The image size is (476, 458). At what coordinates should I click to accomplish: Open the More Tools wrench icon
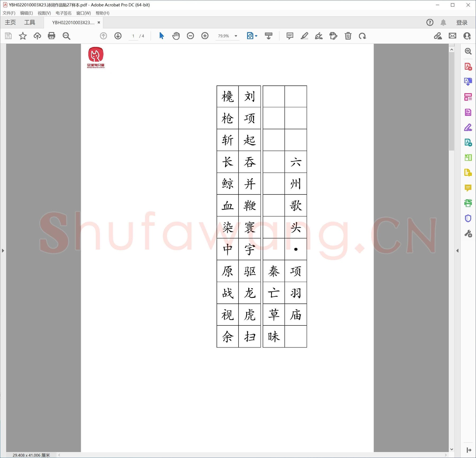click(468, 234)
